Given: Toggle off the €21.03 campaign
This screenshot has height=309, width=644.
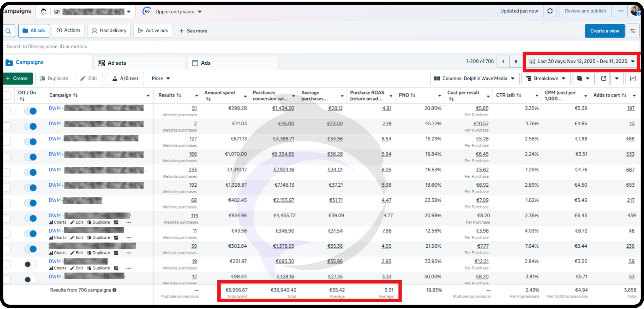Looking at the screenshot, I should (31, 126).
